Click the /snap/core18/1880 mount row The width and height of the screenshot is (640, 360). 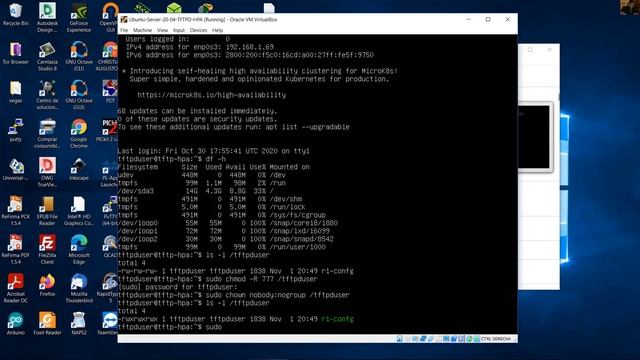pyautogui.click(x=228, y=223)
